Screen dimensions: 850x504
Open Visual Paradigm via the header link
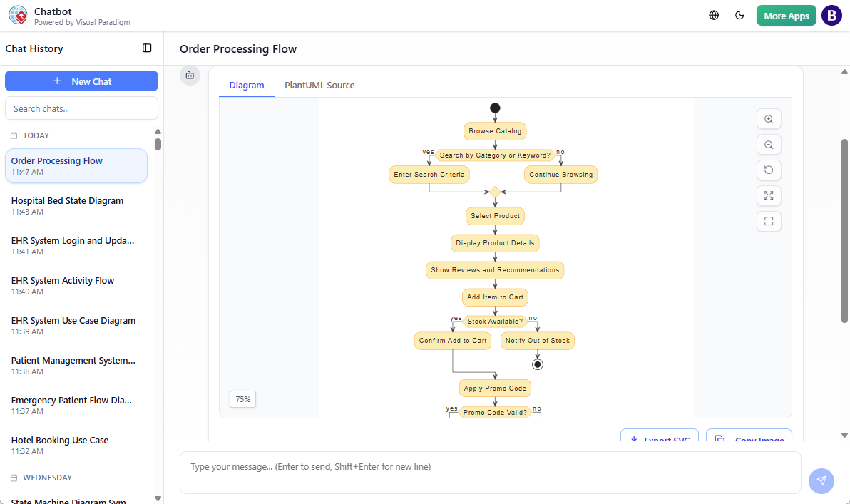(103, 22)
